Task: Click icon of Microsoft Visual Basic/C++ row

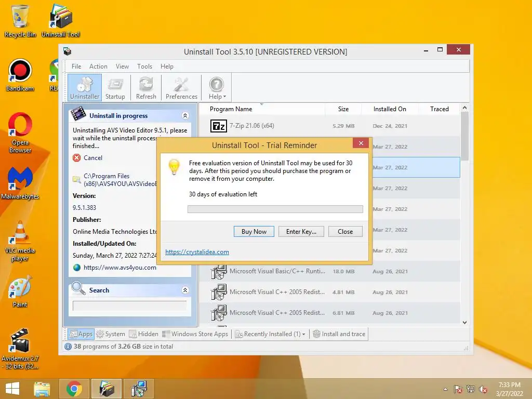Action: click(x=219, y=271)
